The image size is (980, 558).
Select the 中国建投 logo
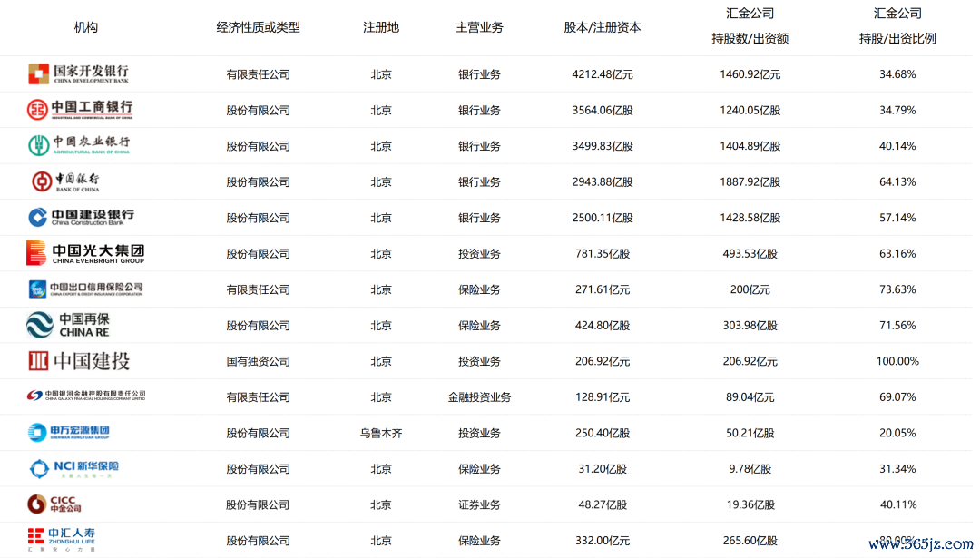click(79, 360)
